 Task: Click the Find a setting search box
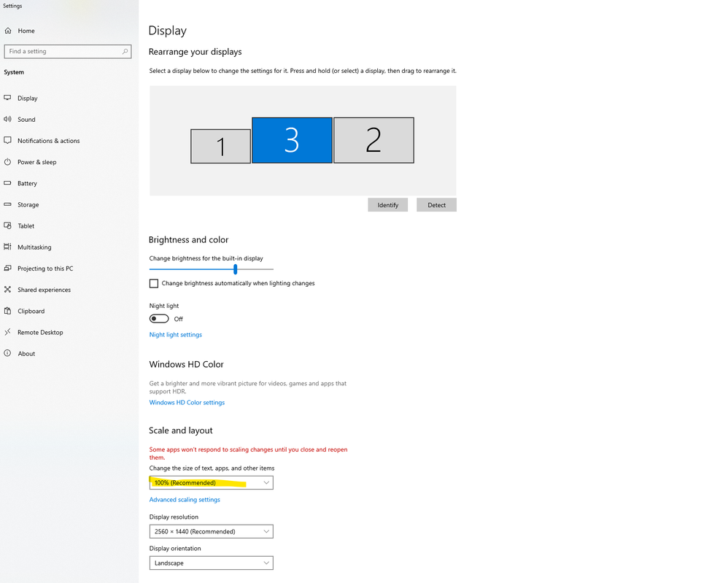coord(68,52)
